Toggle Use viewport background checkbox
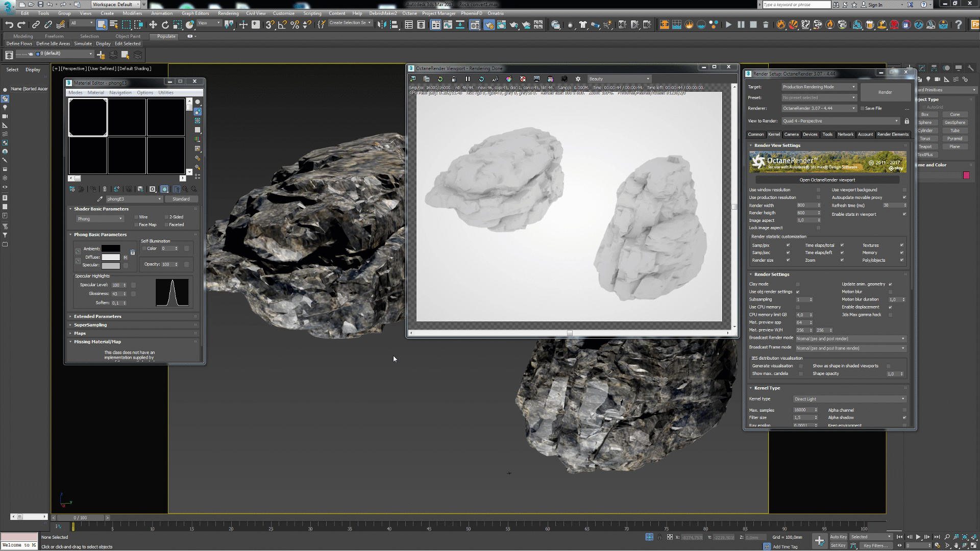This screenshot has height=551, width=980. point(904,190)
